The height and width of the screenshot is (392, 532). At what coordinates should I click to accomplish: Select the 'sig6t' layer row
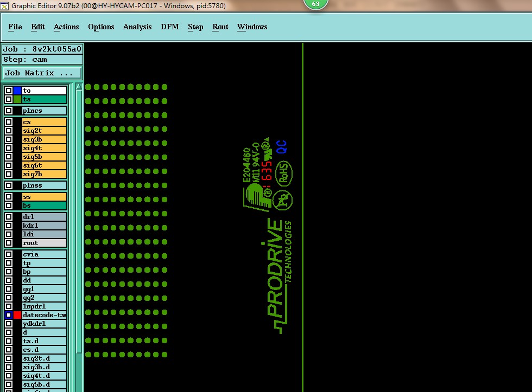click(44, 165)
